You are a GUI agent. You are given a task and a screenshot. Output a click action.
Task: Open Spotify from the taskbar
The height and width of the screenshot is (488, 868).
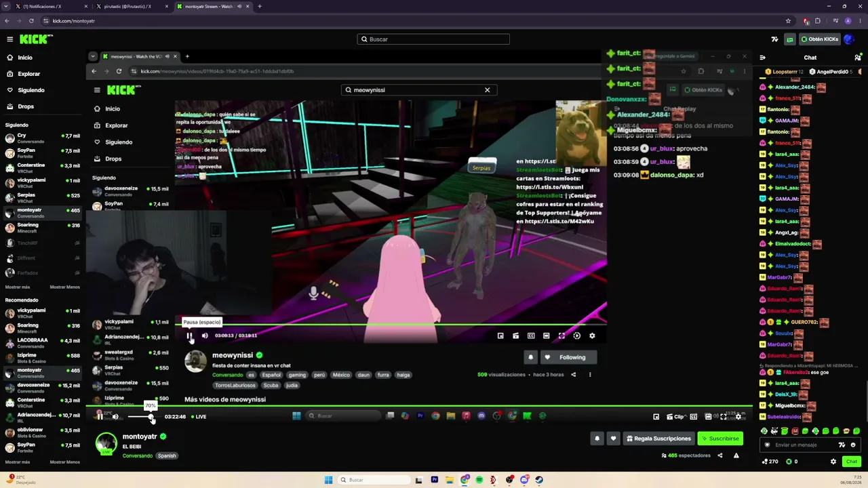point(479,480)
